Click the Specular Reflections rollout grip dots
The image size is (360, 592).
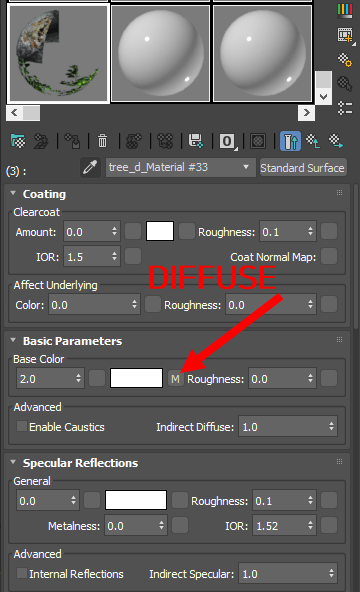coord(339,461)
